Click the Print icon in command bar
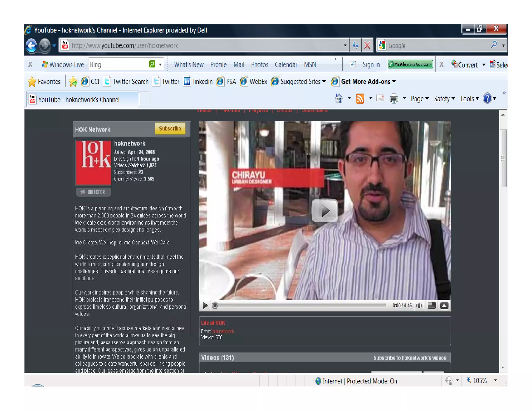Viewport: 532px width, 411px height. [x=394, y=98]
